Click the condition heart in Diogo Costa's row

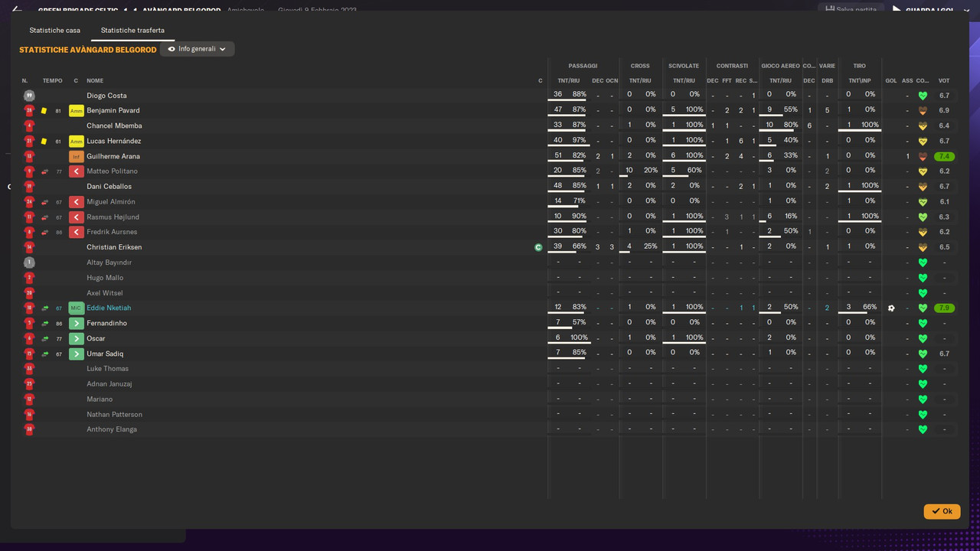[923, 96]
